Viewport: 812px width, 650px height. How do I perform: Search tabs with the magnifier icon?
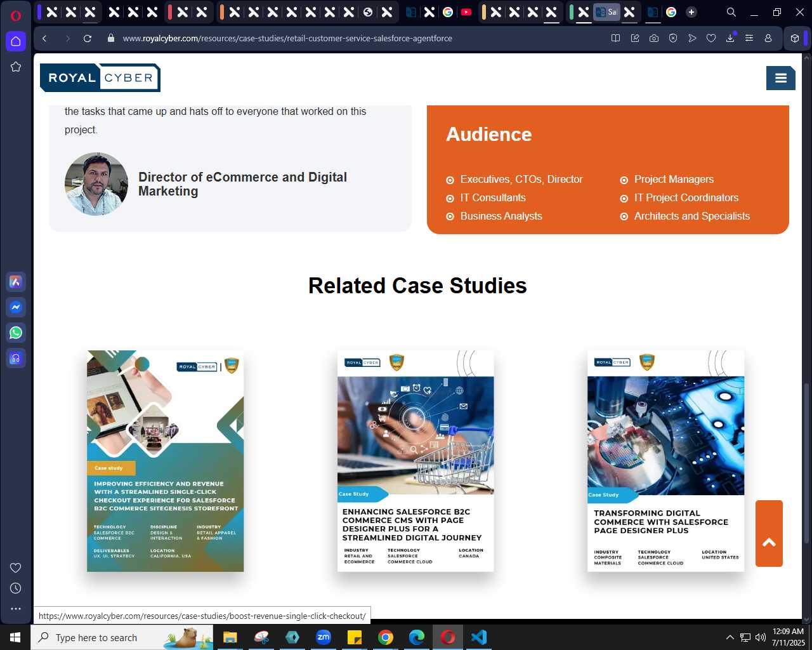[731, 12]
